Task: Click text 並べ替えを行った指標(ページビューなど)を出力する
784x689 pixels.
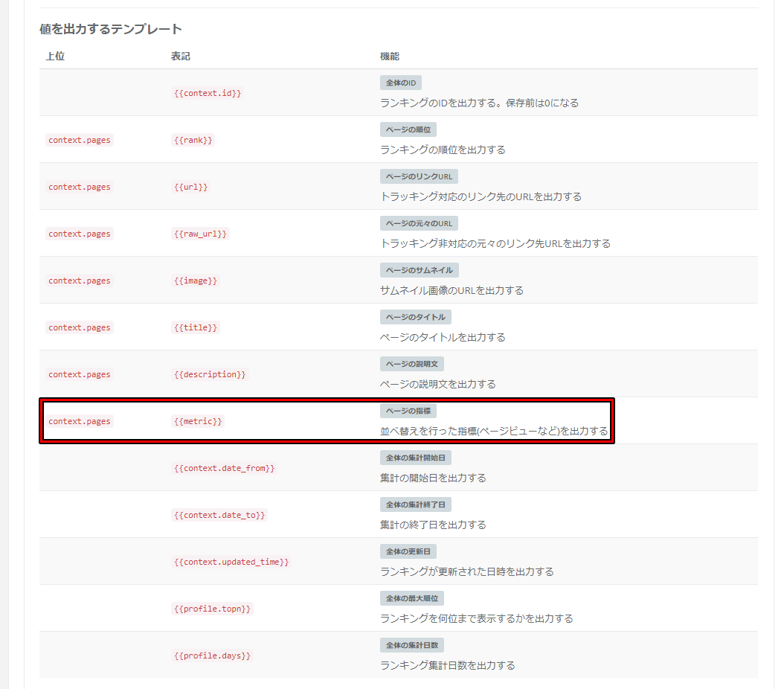Action: coord(494,432)
